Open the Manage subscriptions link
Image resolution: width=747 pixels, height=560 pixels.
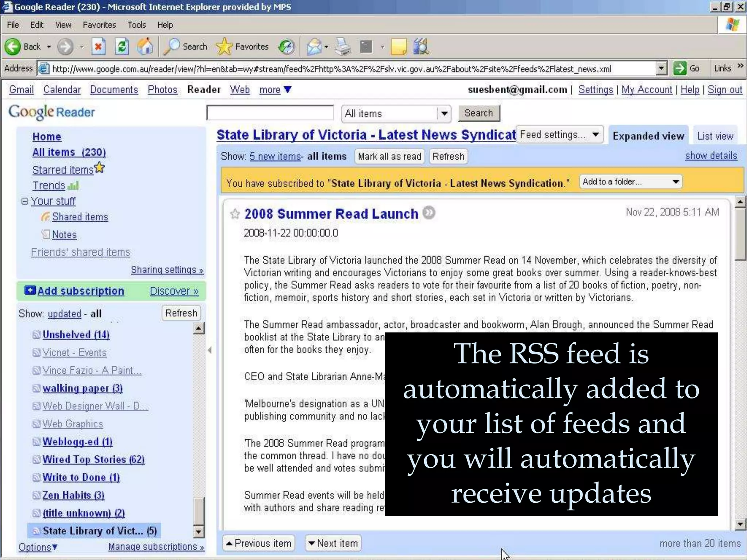pos(156,547)
